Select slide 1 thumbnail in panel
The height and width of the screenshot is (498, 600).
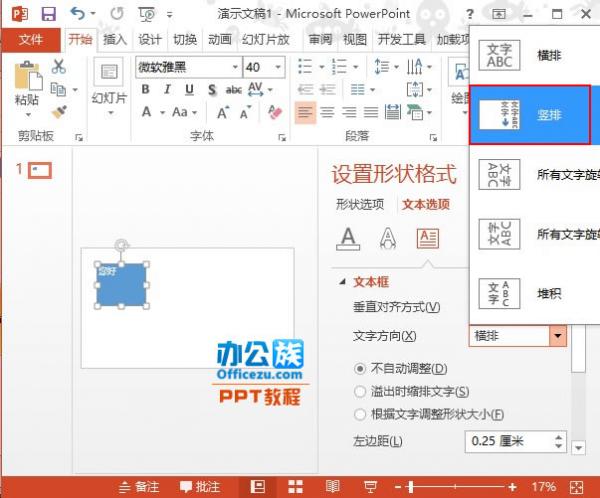tap(40, 171)
